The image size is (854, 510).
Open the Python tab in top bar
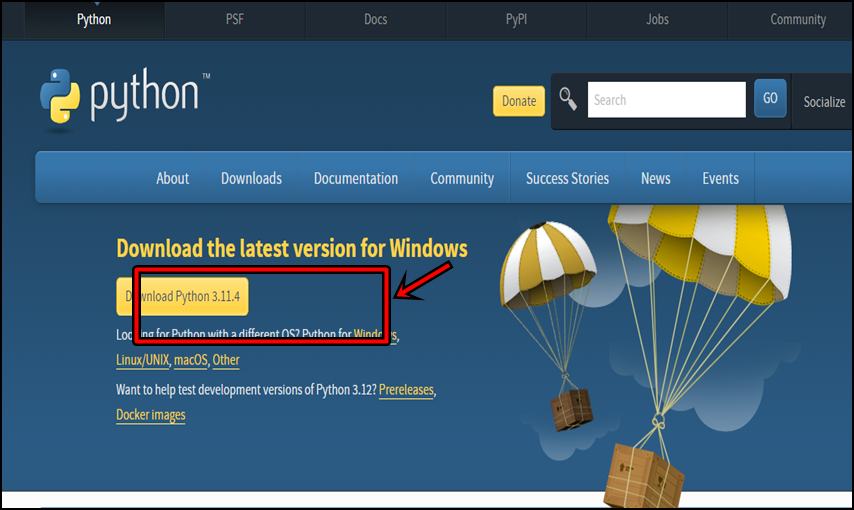pyautogui.click(x=94, y=20)
